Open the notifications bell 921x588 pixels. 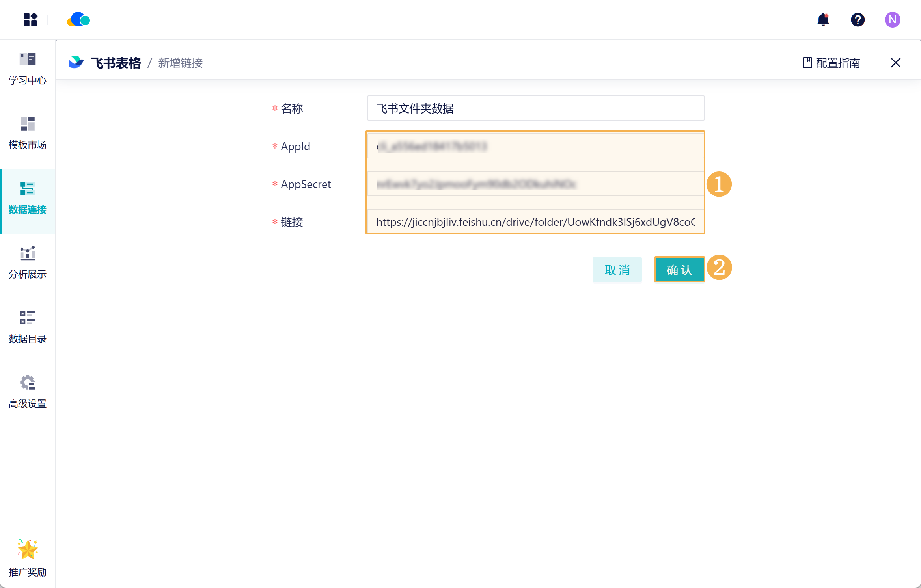click(x=823, y=20)
